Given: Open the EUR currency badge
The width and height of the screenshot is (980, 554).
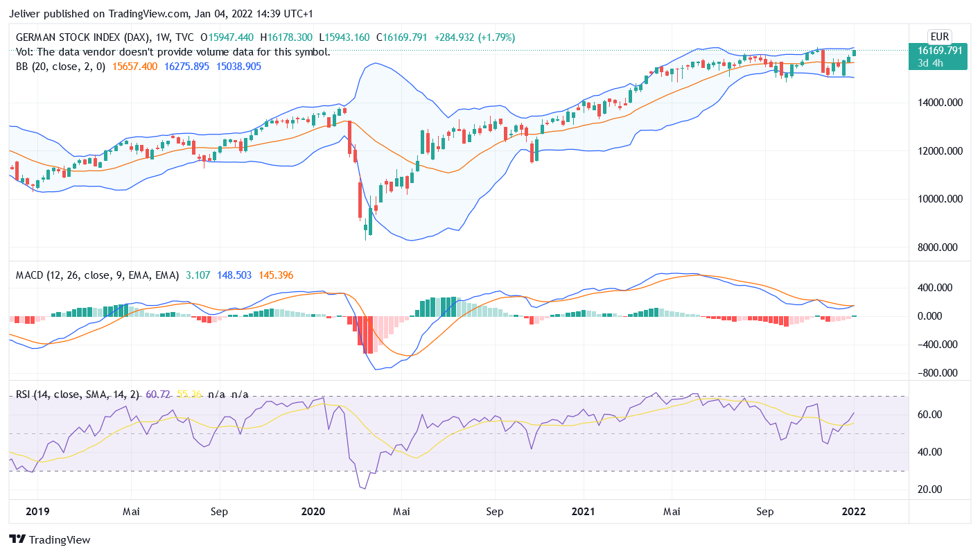Looking at the screenshot, I should [x=939, y=37].
